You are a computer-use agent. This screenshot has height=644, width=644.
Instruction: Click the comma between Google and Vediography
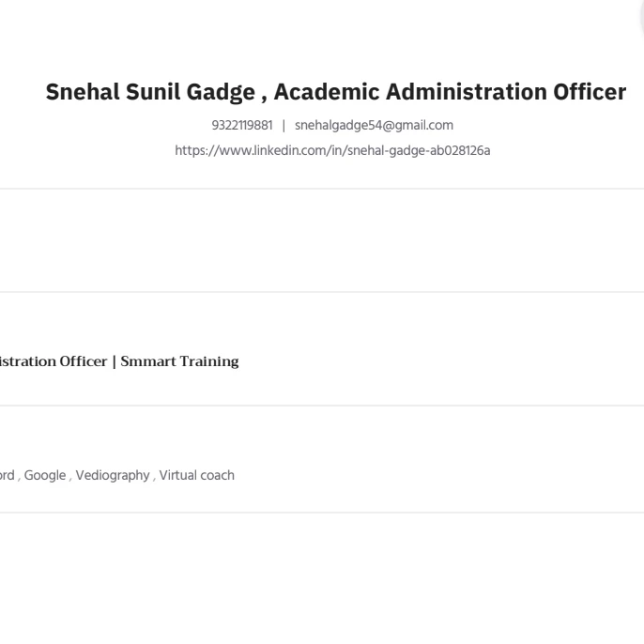click(x=71, y=477)
